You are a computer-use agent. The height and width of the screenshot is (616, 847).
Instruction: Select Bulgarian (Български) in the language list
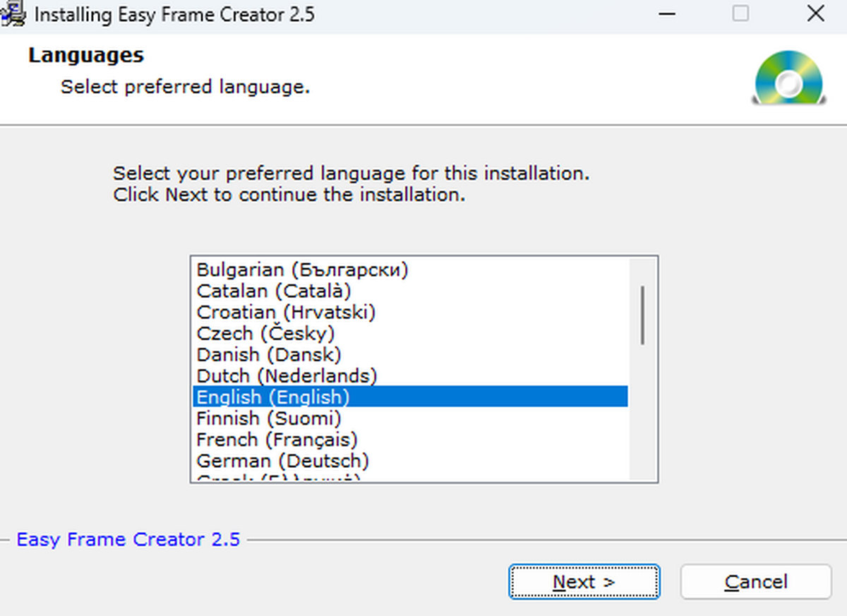(x=410, y=270)
